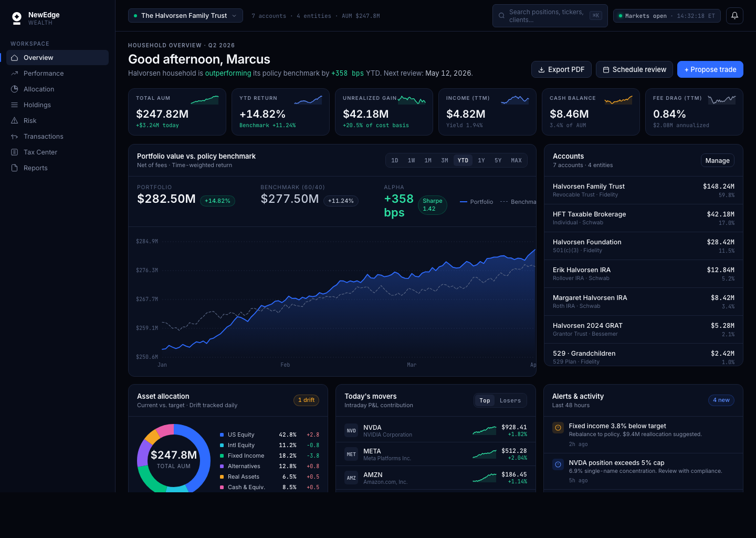Click the Markets open status indicator
The height and width of the screenshot is (538, 756).
(x=667, y=16)
